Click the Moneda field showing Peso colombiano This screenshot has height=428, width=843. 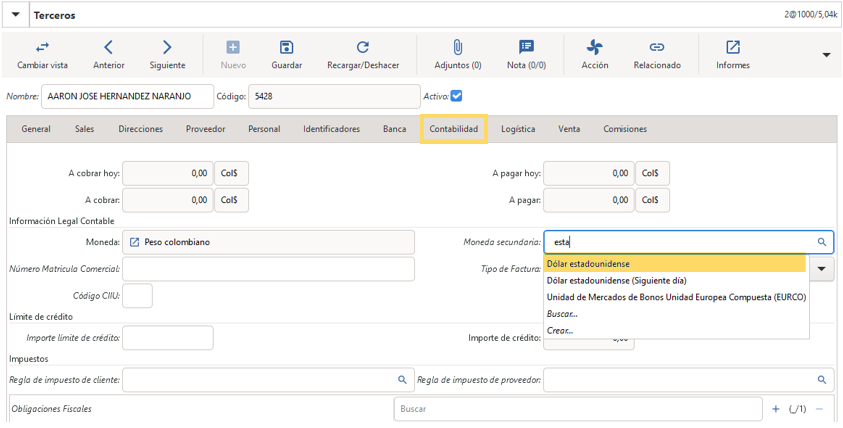coord(268,242)
